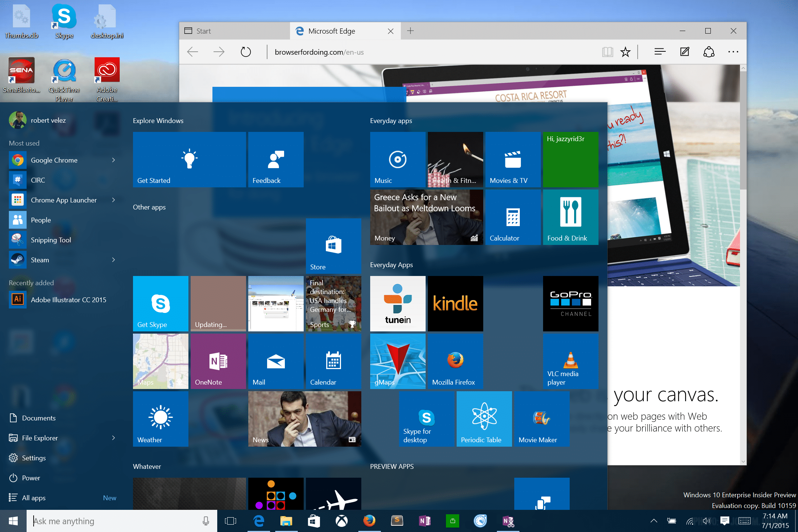
Task: Open the gMaps tile
Action: pos(398,361)
